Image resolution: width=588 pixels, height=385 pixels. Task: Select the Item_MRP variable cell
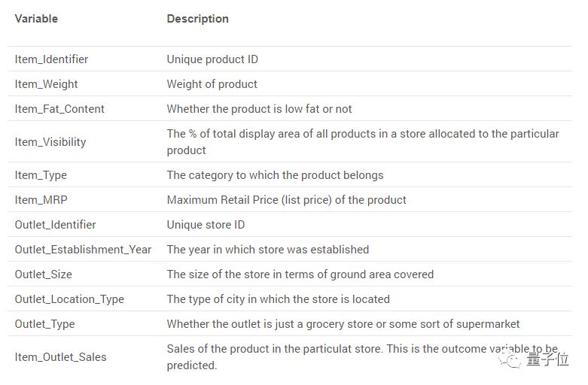coord(40,200)
